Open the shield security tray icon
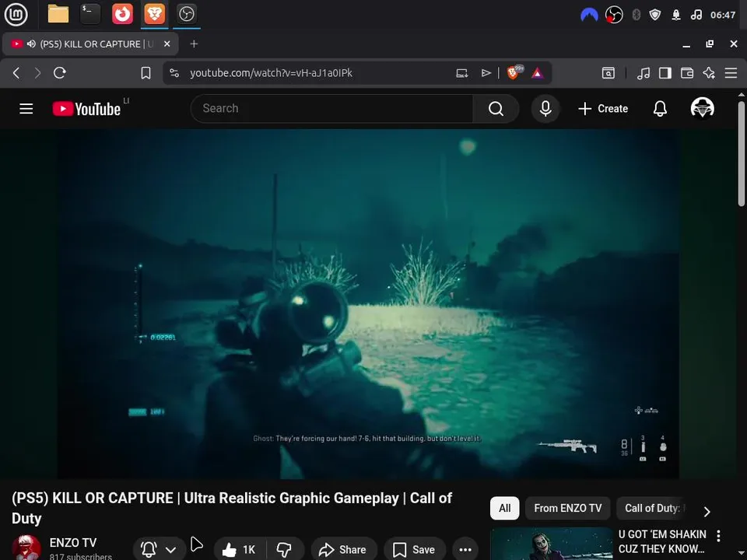 655,15
